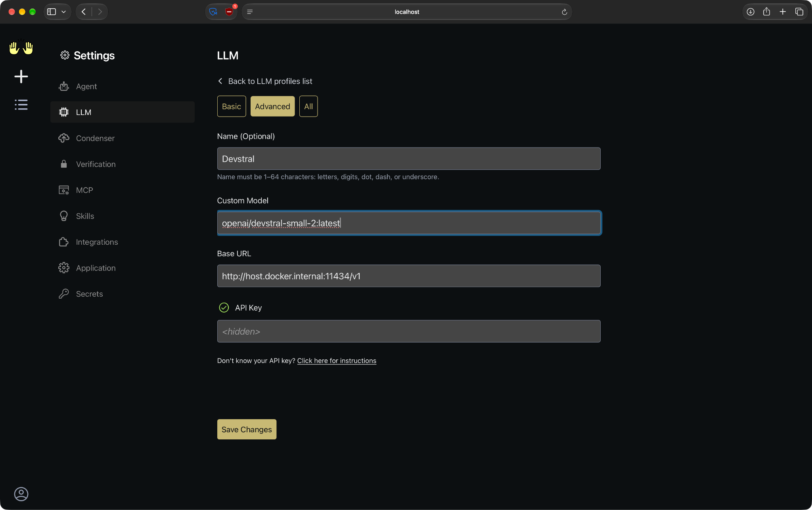Open the user account avatar icon
Image resolution: width=812 pixels, height=510 pixels.
click(21, 494)
